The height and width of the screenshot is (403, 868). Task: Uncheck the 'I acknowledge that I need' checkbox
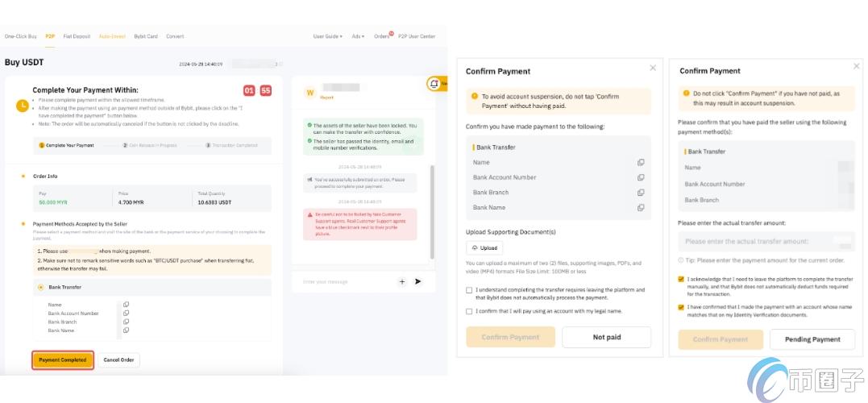click(682, 279)
